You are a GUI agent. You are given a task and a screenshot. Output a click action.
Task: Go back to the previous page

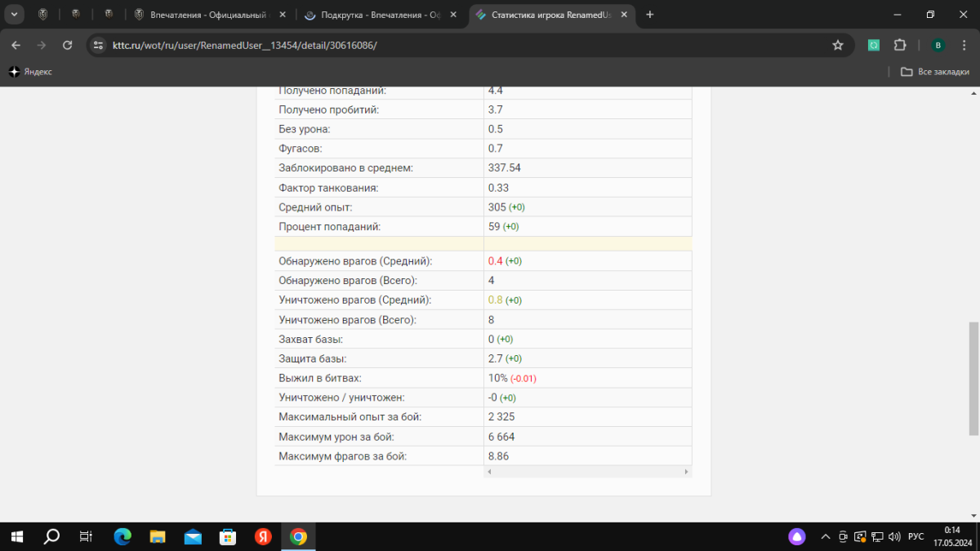[16, 46]
